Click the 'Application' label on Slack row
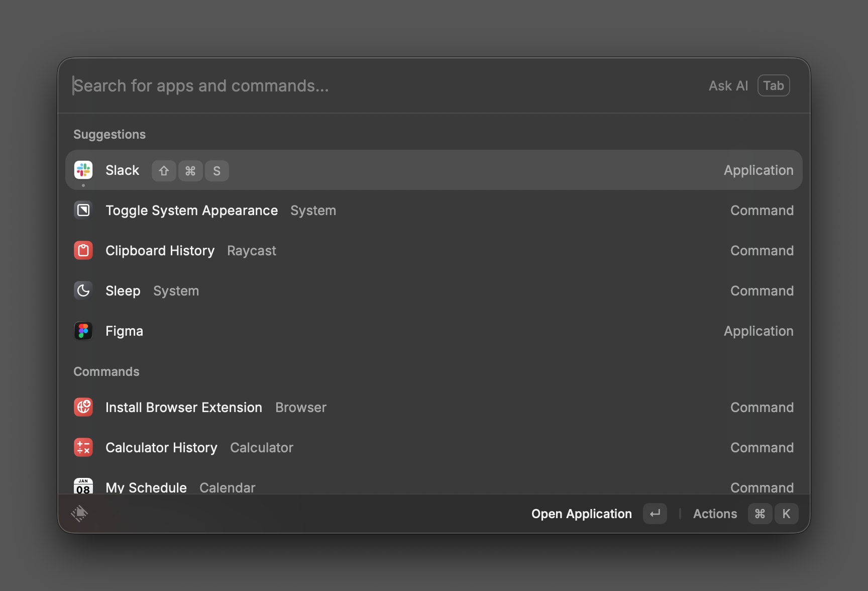This screenshot has width=868, height=591. pyautogui.click(x=758, y=170)
